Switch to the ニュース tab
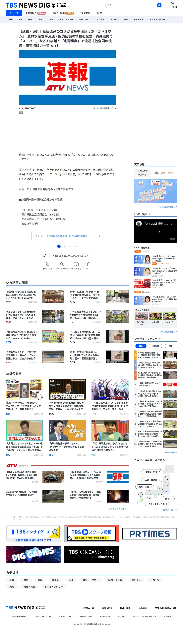Image resolution: width=183 pixels, height=644 pixels. click(14, 13)
